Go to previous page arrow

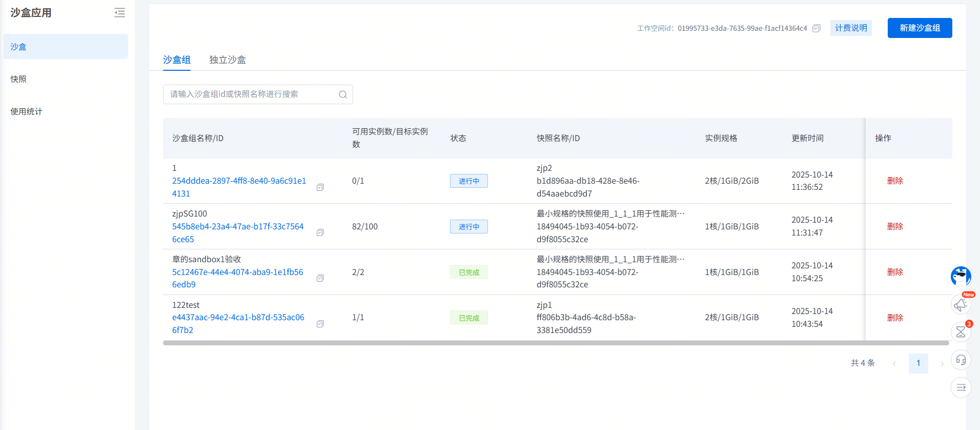pyautogui.click(x=894, y=363)
